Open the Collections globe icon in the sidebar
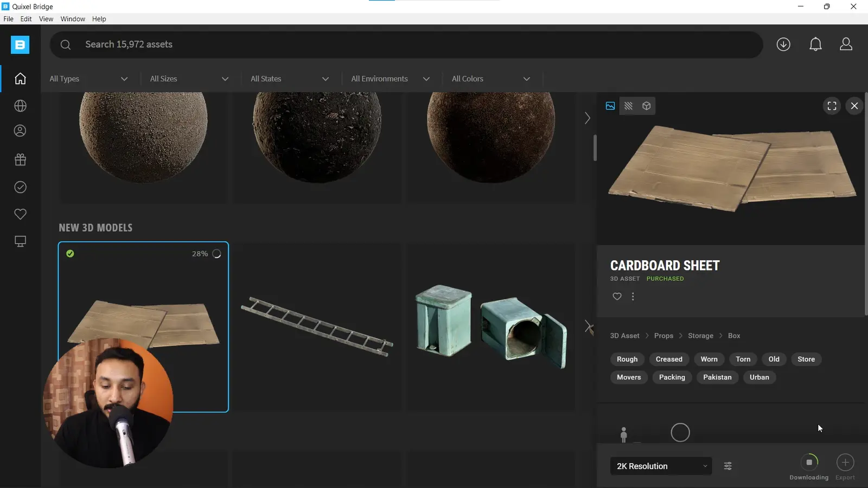This screenshot has width=868, height=488. 20,106
